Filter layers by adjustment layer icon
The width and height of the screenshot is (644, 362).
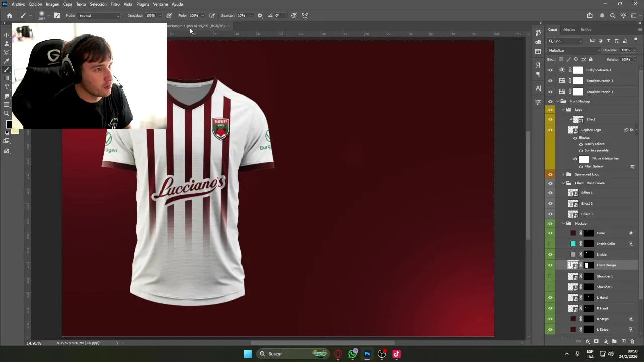pos(600,41)
